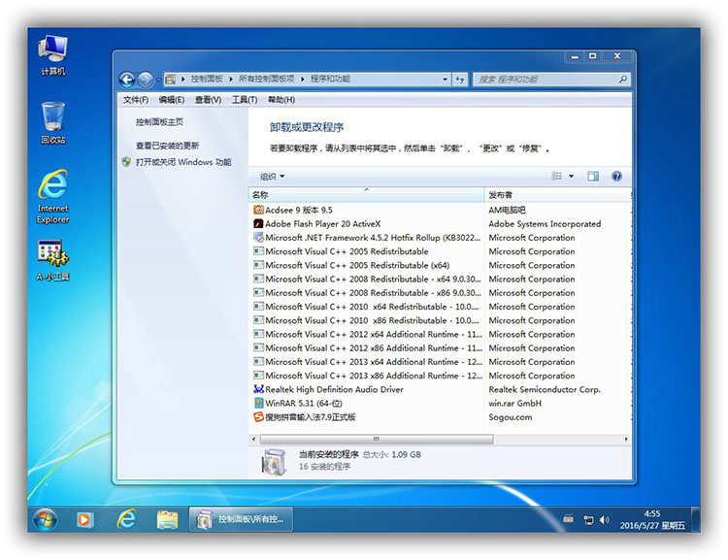This screenshot has height=560, width=728.
Task: Open the address bar history dropdown
Action: click(x=445, y=80)
